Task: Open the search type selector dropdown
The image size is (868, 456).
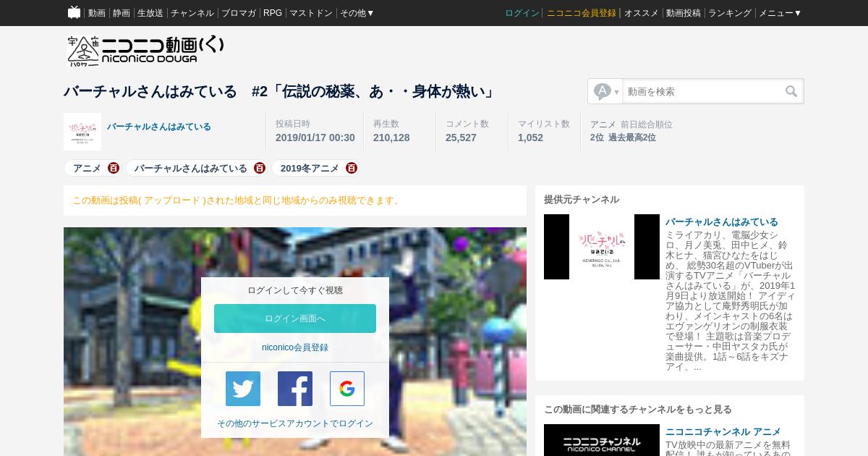Action: (x=606, y=91)
